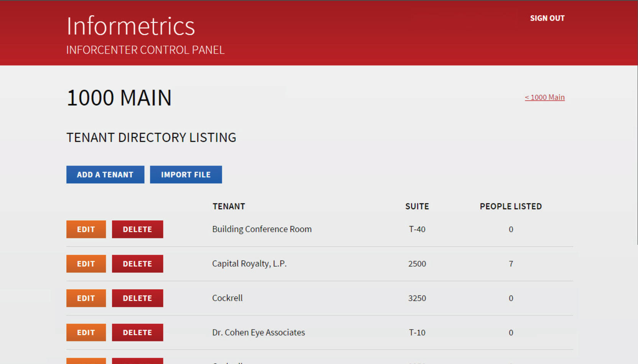The width and height of the screenshot is (638, 364).
Task: Delete the Dr. Cohen Eye Associates tenant
Action: click(x=137, y=333)
